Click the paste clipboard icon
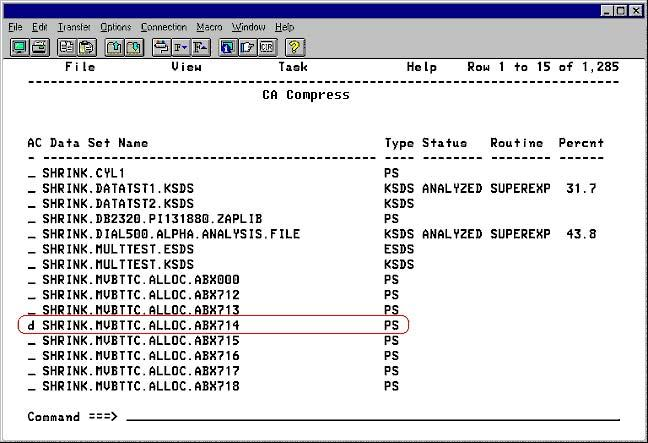The image size is (648, 443). click(x=84, y=47)
